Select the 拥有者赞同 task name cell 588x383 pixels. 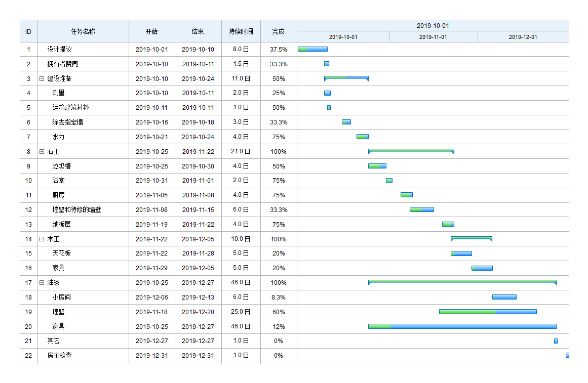pos(63,64)
